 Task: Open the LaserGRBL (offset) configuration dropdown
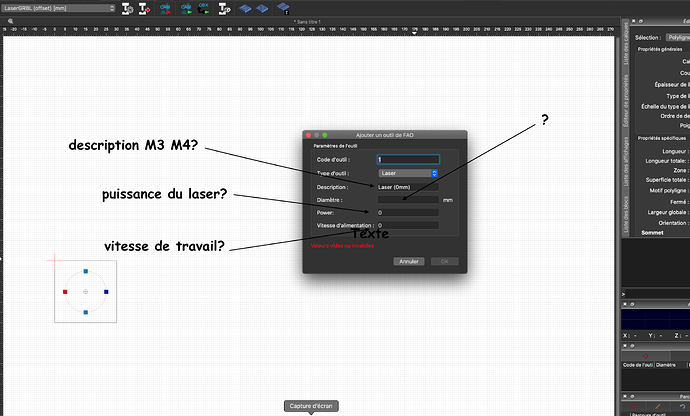coord(59,8)
